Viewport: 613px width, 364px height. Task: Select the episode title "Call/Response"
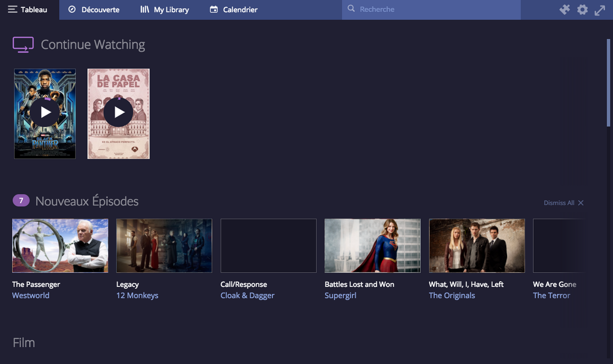[x=244, y=284]
